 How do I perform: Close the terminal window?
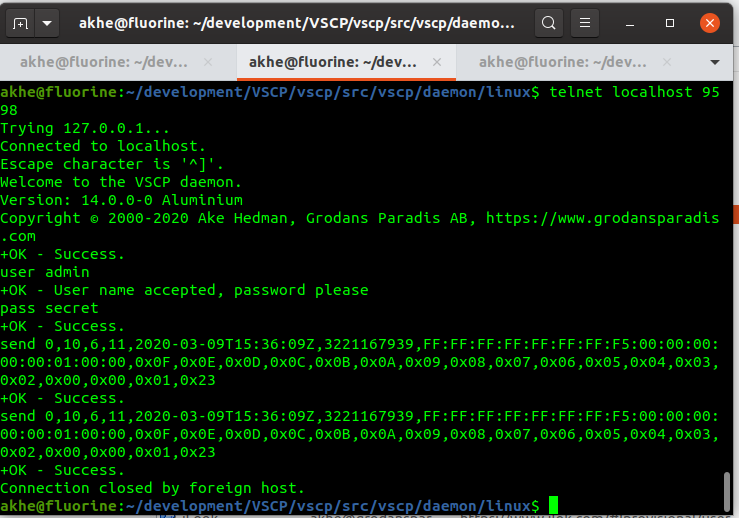click(710, 23)
